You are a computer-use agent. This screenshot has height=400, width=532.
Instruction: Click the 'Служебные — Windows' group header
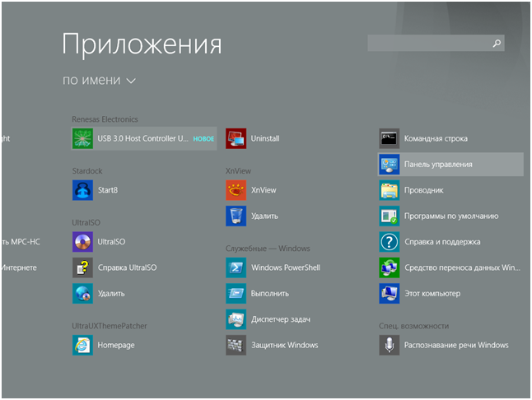pos(268,249)
